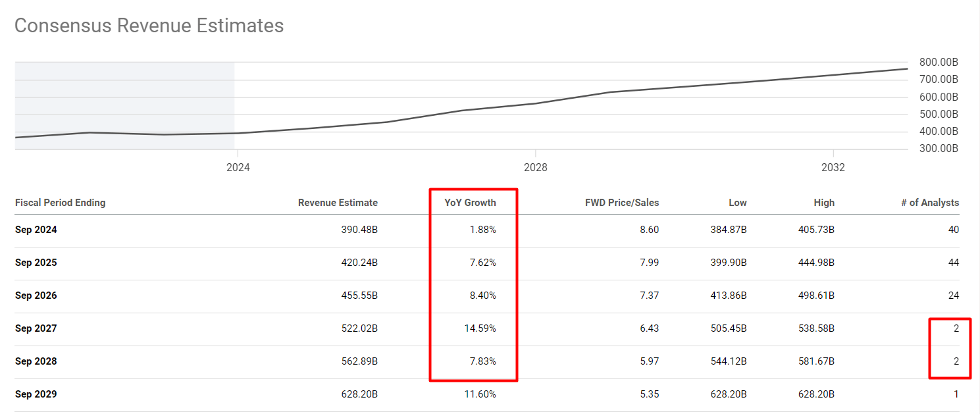This screenshot has height=414, width=980.
Task: Sort by the Revenue Estimate column header
Action: point(338,203)
